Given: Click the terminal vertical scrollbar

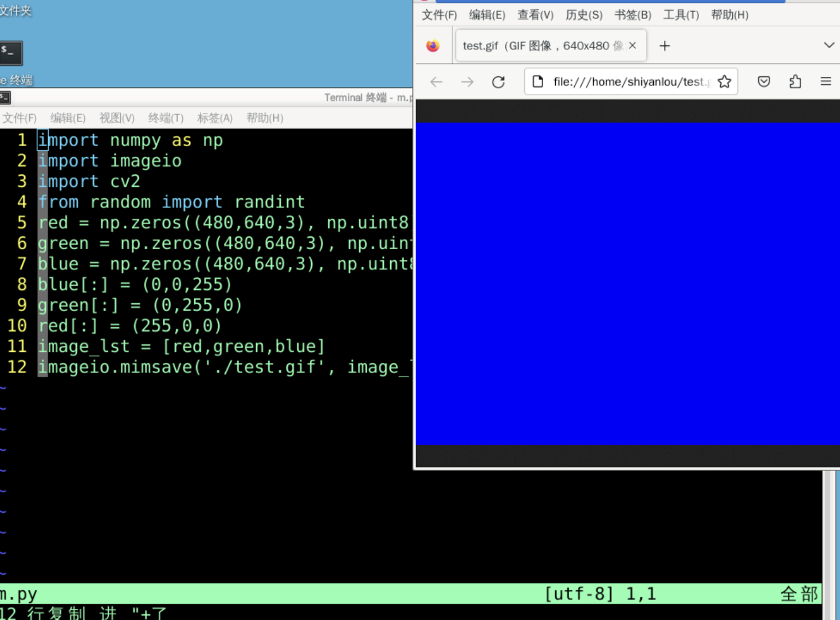Looking at the screenshot, I should coord(829,527).
